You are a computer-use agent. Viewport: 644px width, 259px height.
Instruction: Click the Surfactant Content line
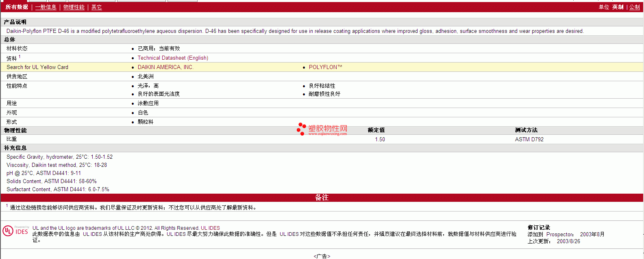coord(58,190)
